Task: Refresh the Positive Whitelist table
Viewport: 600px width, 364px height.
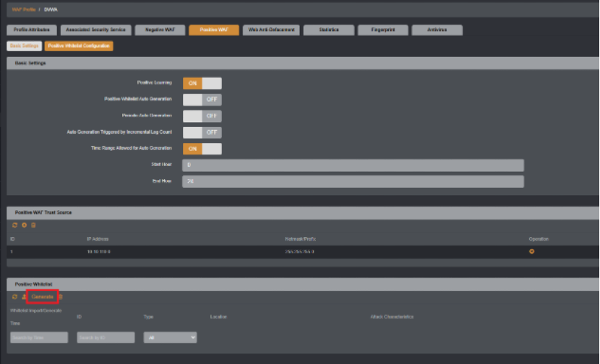Action: [15, 297]
